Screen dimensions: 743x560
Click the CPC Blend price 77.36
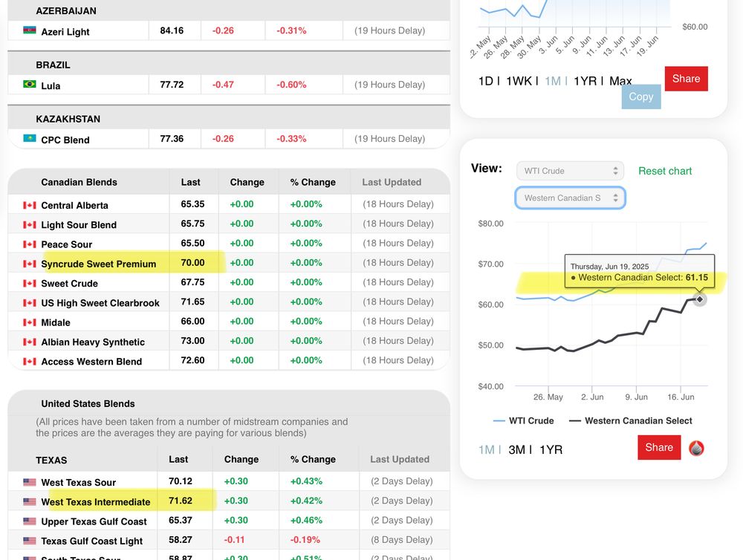coord(172,138)
